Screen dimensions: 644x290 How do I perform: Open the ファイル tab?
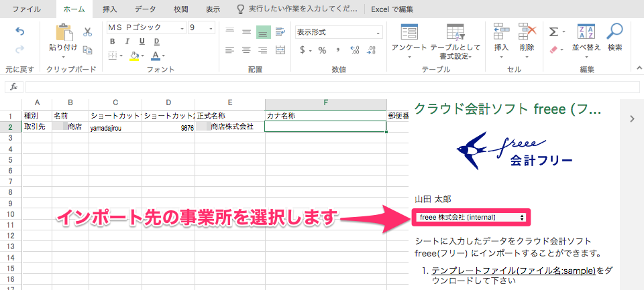pyautogui.click(x=26, y=9)
